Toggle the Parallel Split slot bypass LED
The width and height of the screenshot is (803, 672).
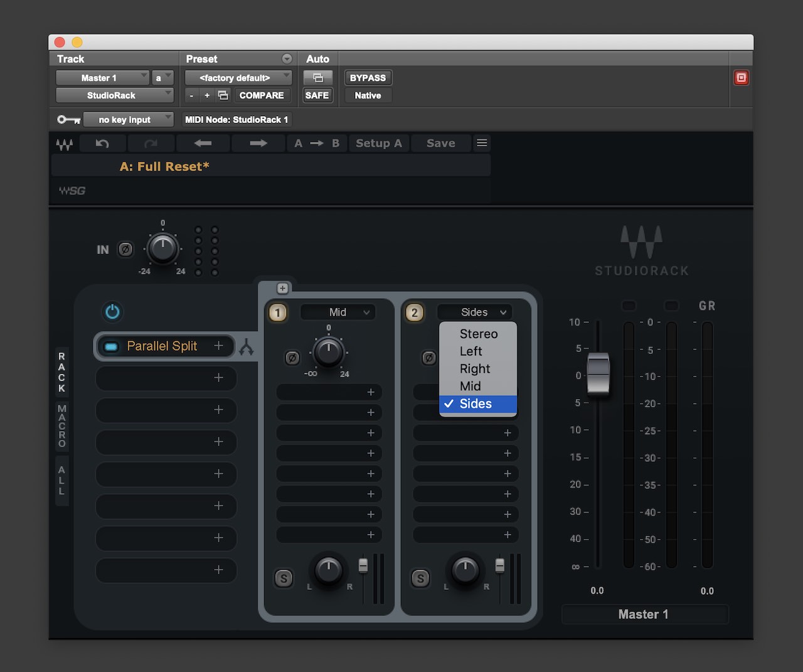click(x=111, y=346)
